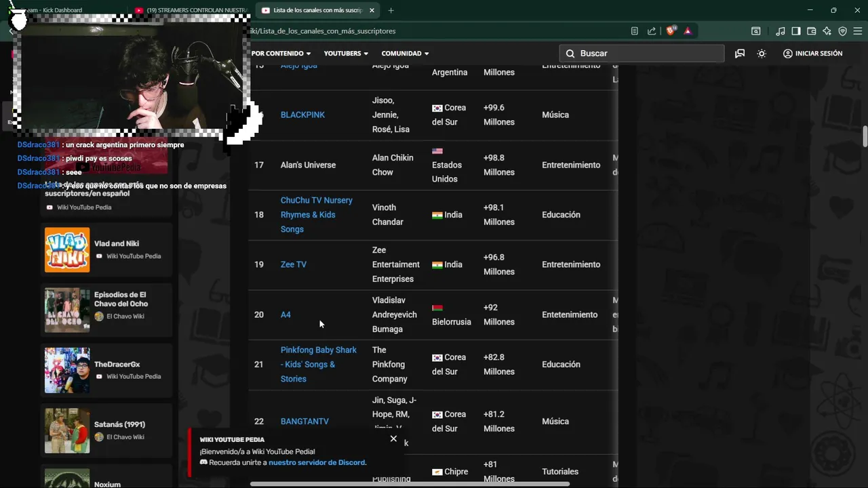Open the Satanás (1991) thumbnail

[67, 430]
